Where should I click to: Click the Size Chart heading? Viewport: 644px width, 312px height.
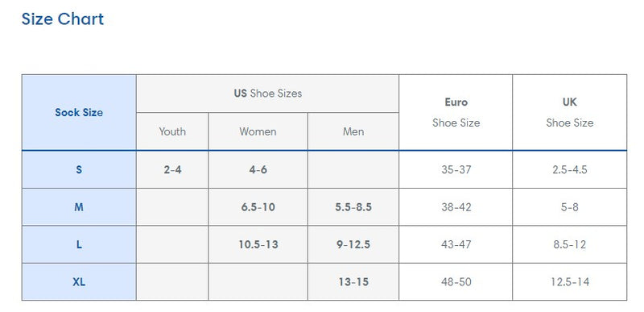[x=63, y=19]
